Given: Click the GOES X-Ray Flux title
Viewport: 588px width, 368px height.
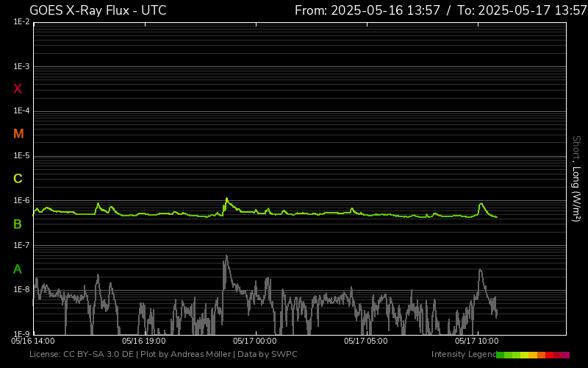Looking at the screenshot, I should click(98, 10).
